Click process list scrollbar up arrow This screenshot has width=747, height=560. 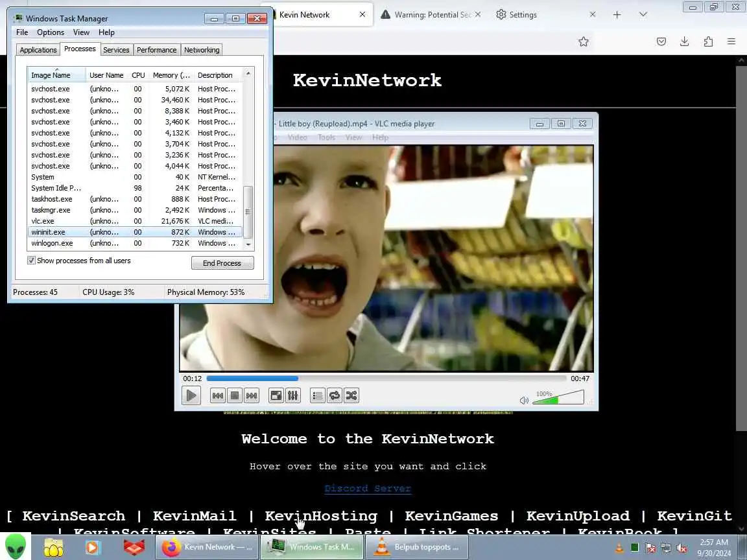pos(248,73)
